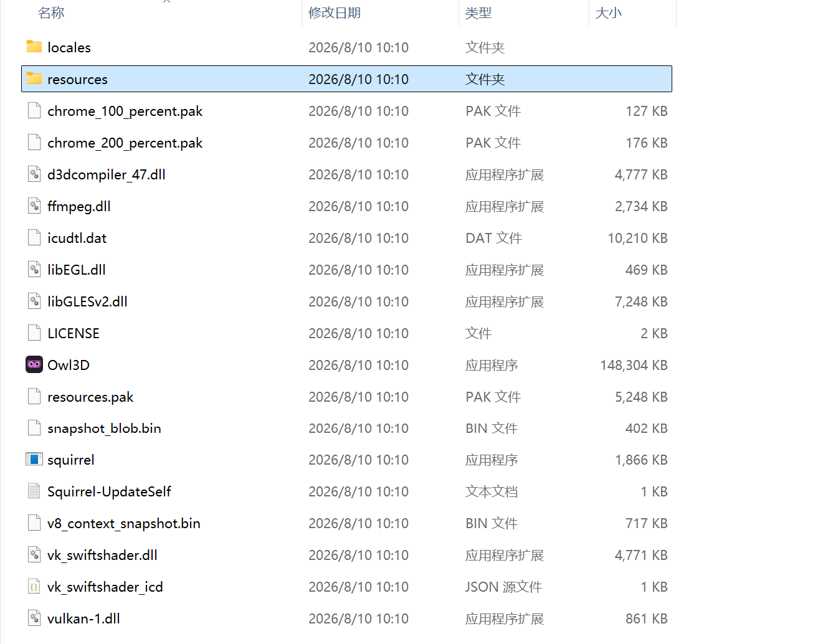Click the v8_context_snapshot.bin file icon
This screenshot has height=644, width=823.
click(x=34, y=523)
